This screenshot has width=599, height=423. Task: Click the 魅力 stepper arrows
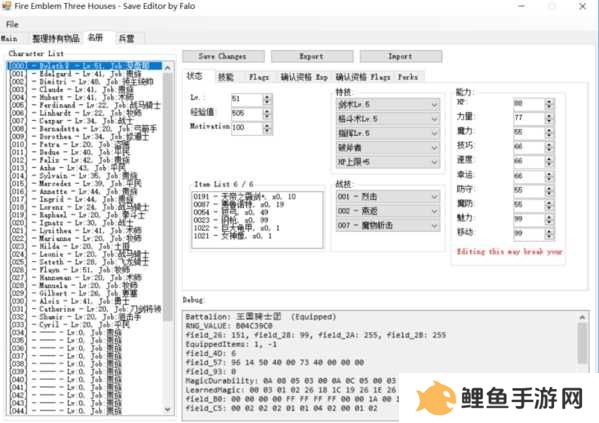[x=549, y=219]
